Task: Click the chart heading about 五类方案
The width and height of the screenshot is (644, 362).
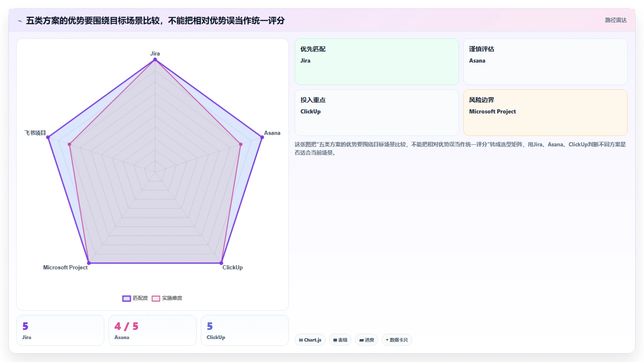Action: (155, 20)
